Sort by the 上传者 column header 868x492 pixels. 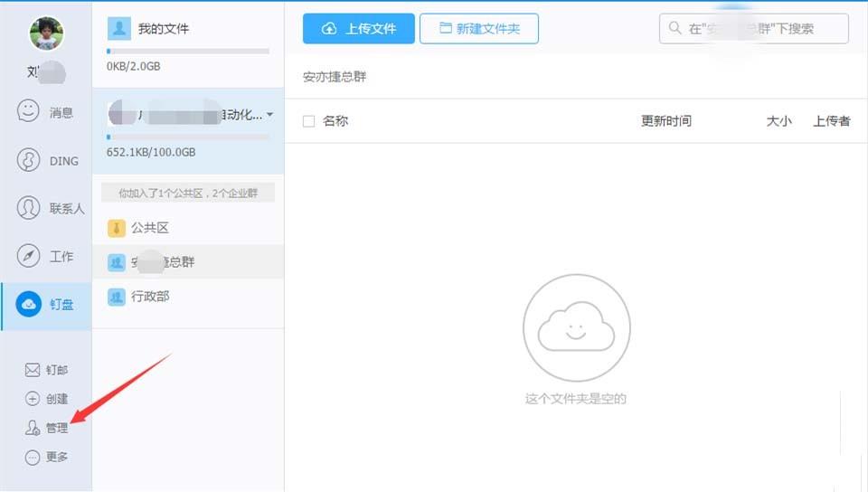pyautogui.click(x=832, y=121)
